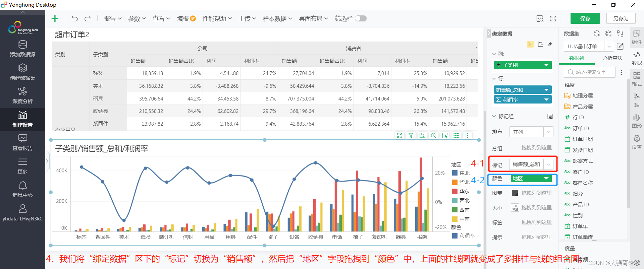The height and width of the screenshot is (269, 644).
Task: Click the 标记组 image icon
Action: [550, 116]
